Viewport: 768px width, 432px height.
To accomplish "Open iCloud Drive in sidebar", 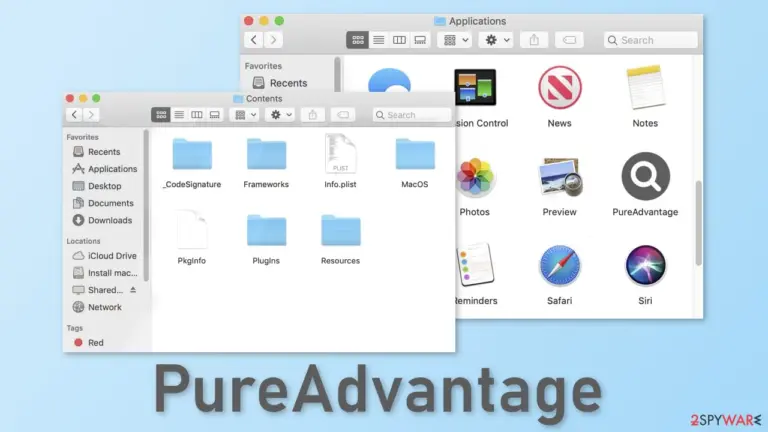I will pyautogui.click(x=104, y=256).
